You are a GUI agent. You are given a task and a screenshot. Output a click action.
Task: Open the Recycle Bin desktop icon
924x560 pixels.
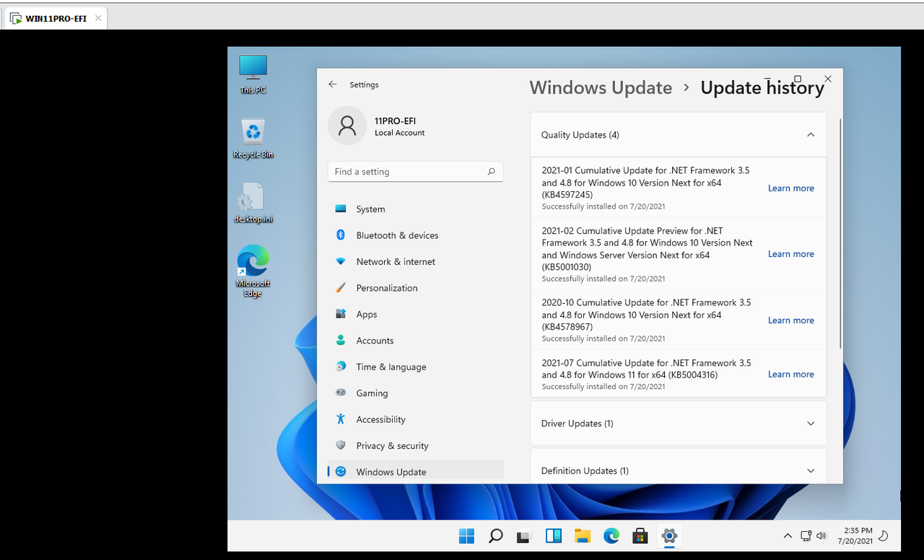point(253,139)
